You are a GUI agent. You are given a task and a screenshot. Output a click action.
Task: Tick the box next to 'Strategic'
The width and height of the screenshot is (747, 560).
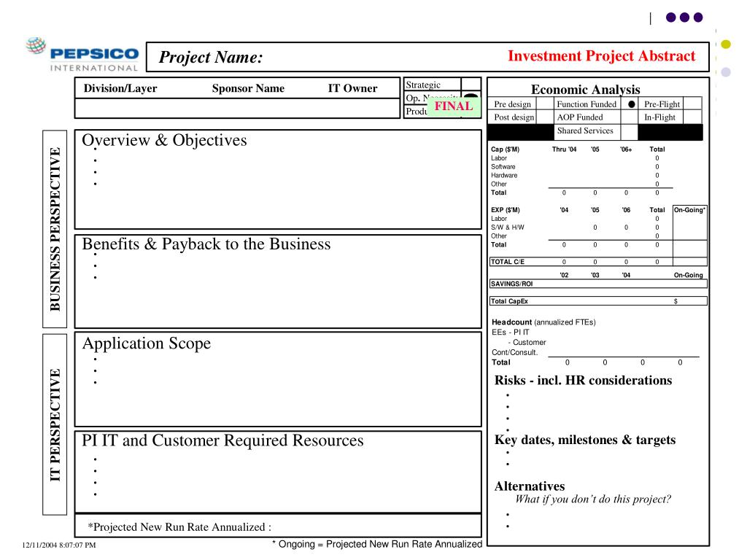coord(471,85)
